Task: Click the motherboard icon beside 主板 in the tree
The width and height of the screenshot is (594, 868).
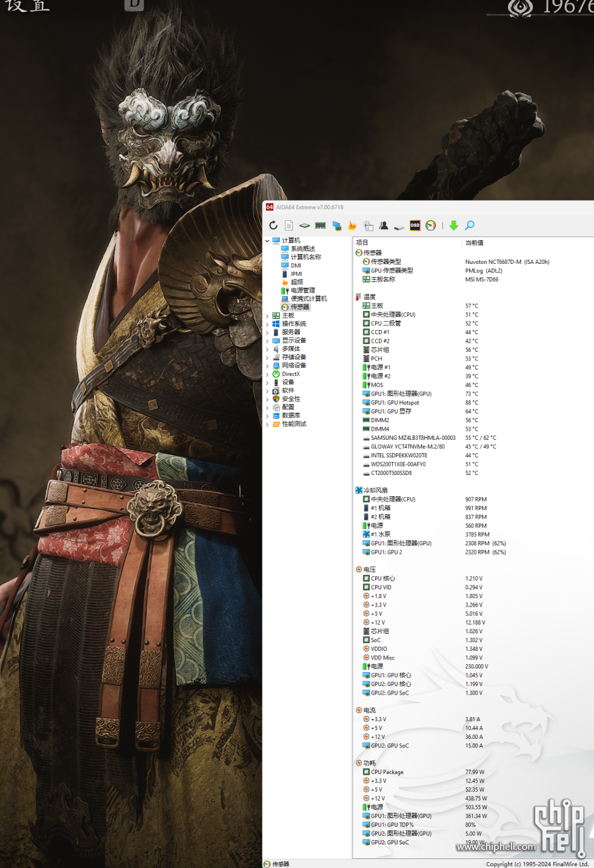Action: pyautogui.click(x=276, y=316)
